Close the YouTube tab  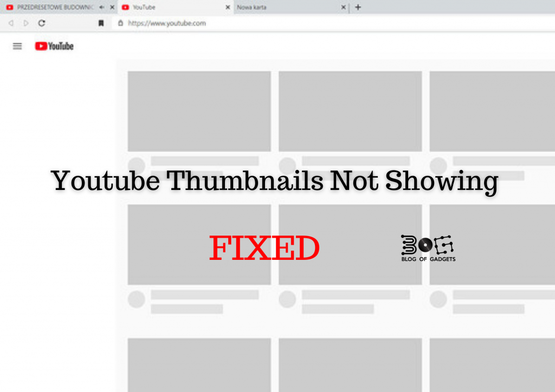(x=228, y=7)
